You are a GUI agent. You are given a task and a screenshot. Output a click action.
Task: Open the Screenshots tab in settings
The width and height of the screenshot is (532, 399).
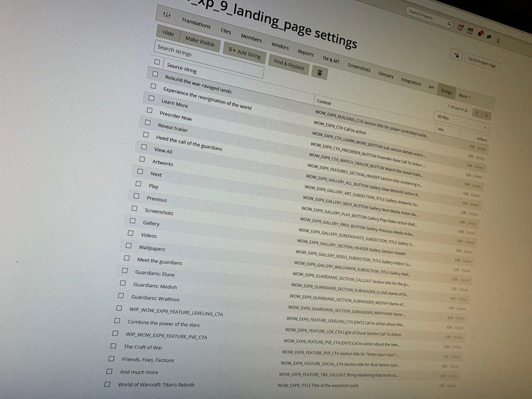(359, 67)
